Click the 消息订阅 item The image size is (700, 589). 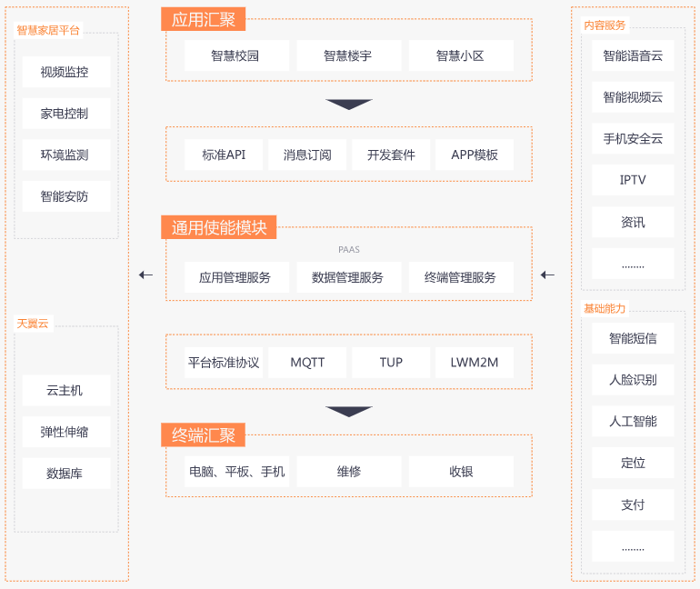(307, 155)
